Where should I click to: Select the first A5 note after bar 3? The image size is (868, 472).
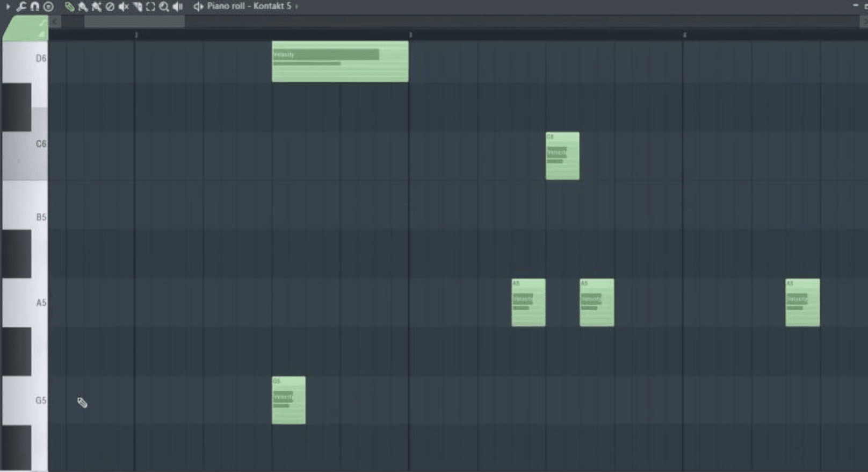click(528, 303)
